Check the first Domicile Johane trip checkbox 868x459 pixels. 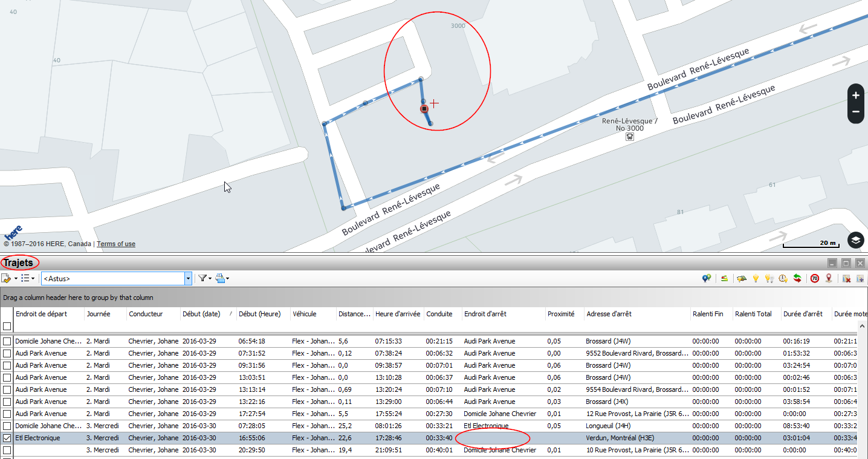tap(7, 341)
